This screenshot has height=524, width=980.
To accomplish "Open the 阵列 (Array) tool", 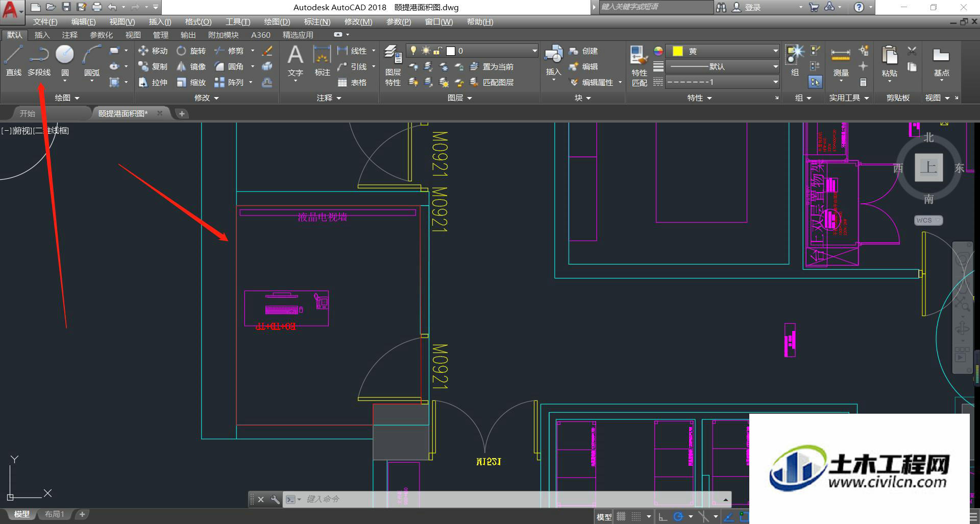I will coord(229,82).
